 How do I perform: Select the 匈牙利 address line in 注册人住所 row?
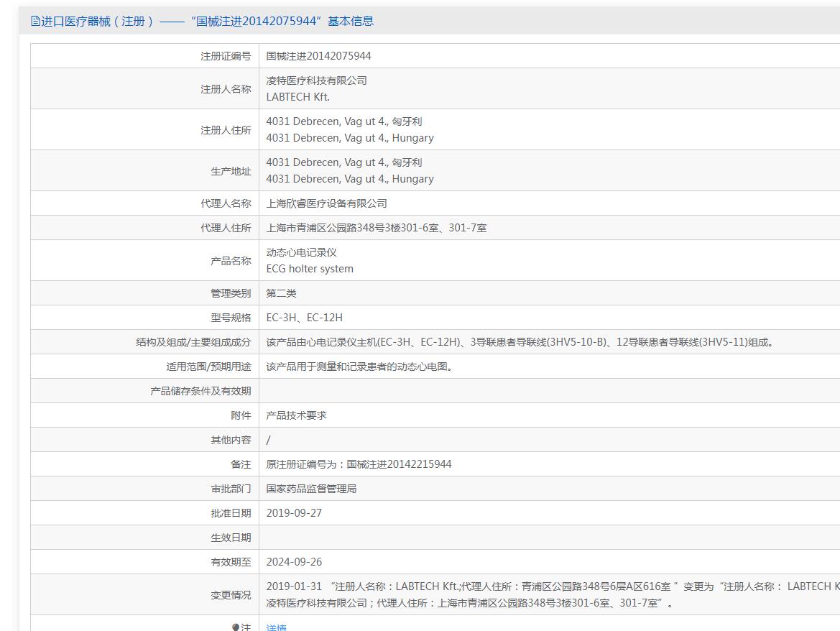click(x=344, y=121)
